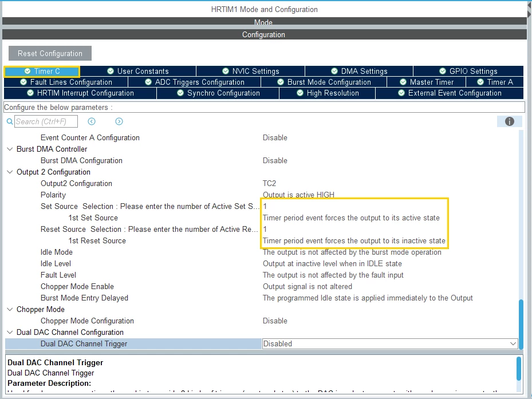Select the Timer C tab

point(42,71)
